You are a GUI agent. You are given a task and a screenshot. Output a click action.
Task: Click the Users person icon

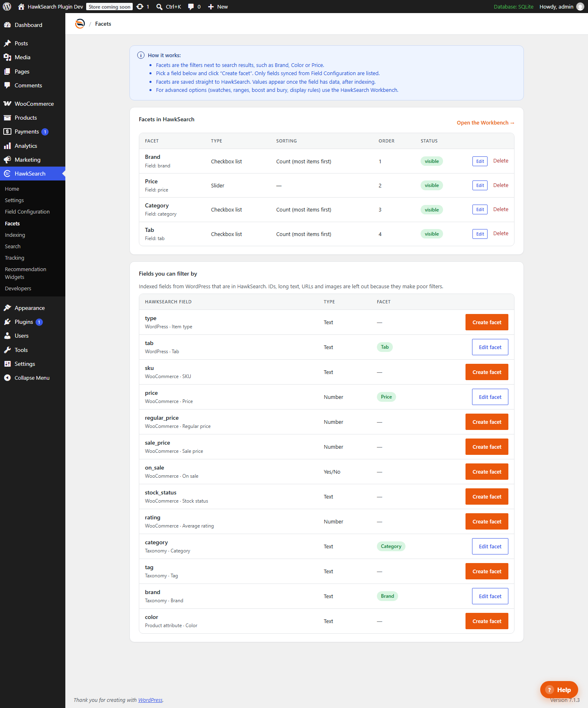coord(7,336)
